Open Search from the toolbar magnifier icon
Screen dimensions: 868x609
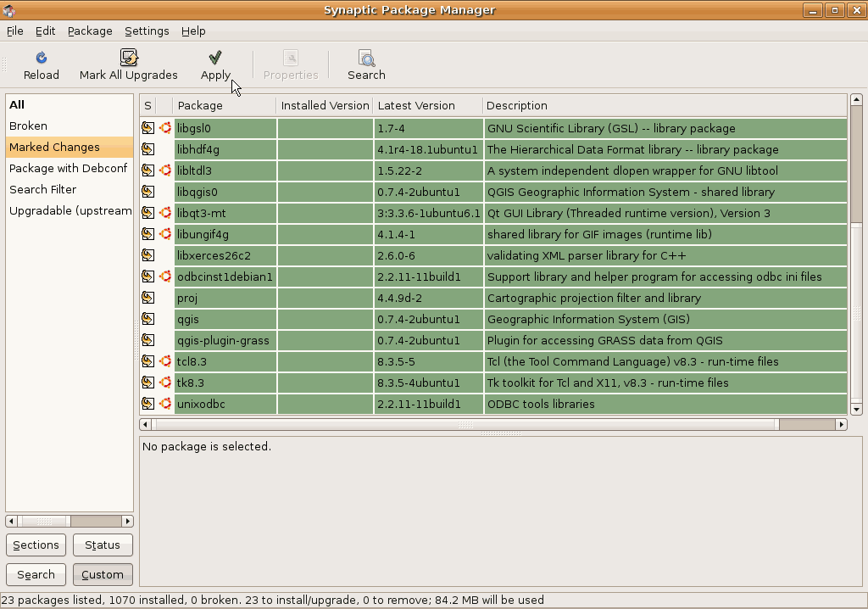(x=366, y=58)
